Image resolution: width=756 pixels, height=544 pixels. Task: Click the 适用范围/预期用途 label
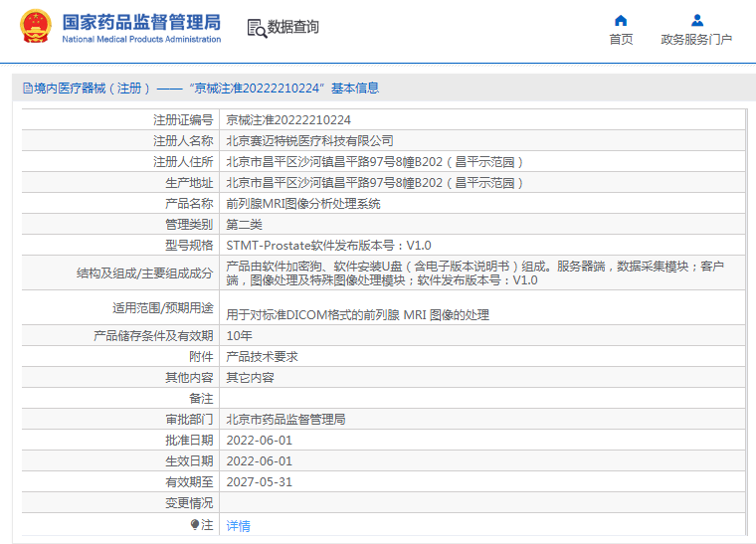pos(163,308)
